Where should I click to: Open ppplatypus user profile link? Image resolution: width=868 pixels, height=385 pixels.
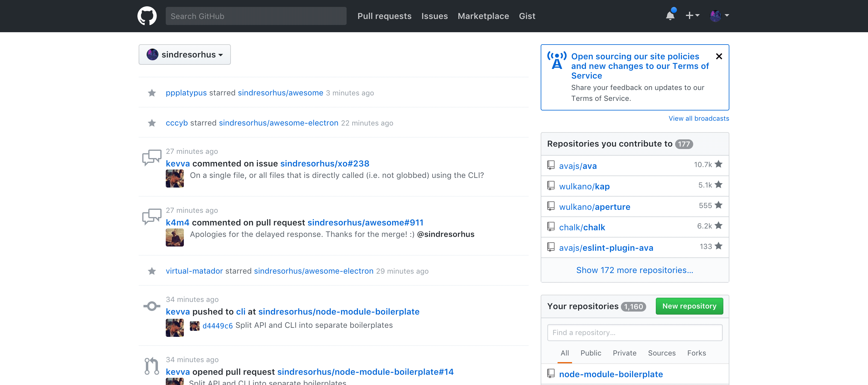pyautogui.click(x=186, y=93)
